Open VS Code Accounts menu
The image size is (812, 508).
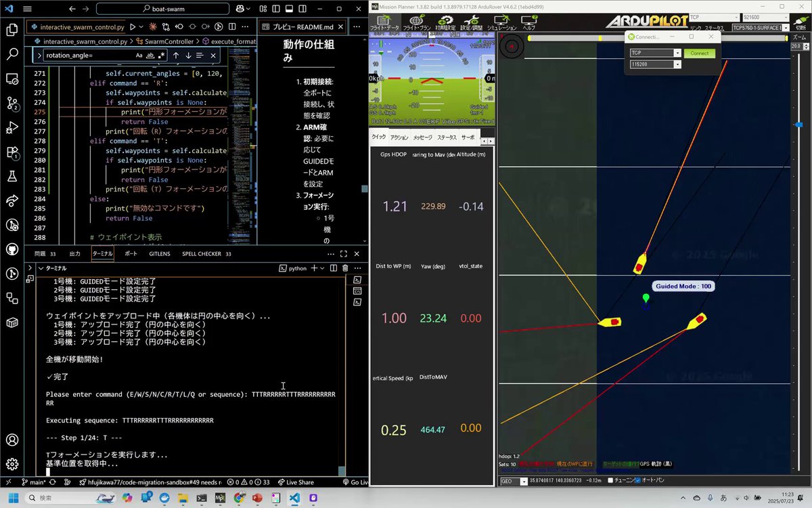click(x=12, y=440)
